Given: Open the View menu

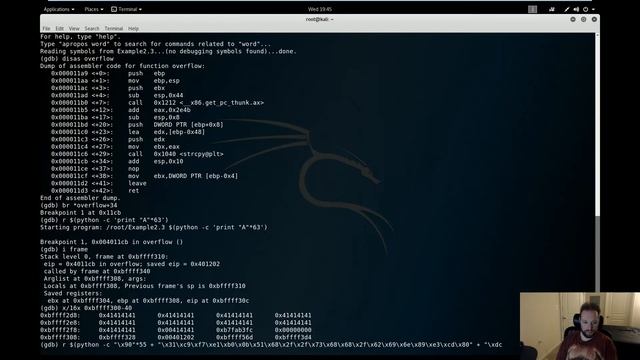Looking at the screenshot, I should click(x=74, y=29).
